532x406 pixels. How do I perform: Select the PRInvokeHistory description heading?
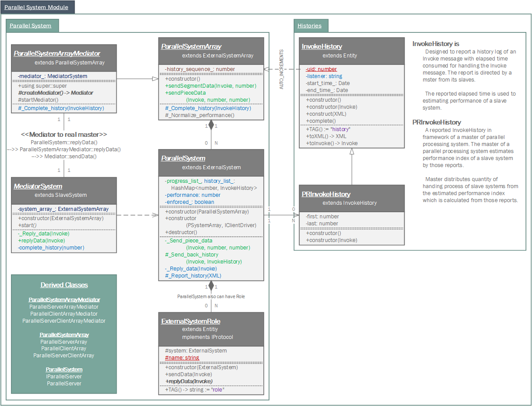[x=437, y=122]
